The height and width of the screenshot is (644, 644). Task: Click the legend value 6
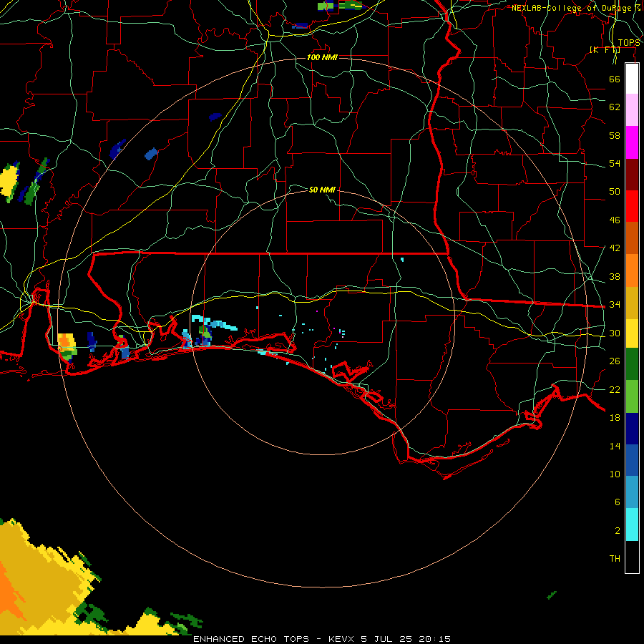[x=618, y=502]
